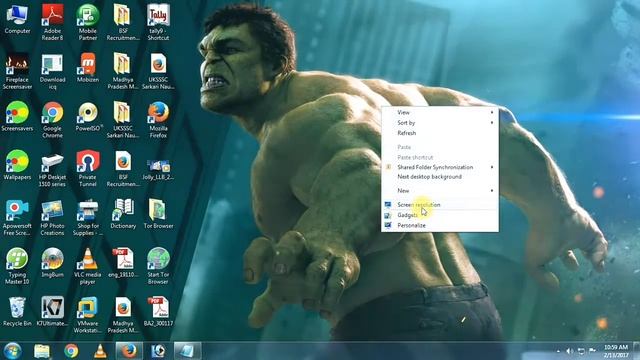This screenshot has width=640, height=360.
Task: Choose Next desktop background
Action: [x=440, y=177]
